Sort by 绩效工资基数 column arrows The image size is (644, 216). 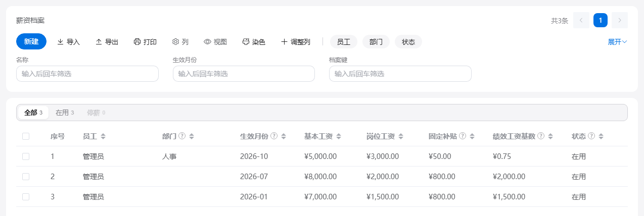click(x=550, y=136)
